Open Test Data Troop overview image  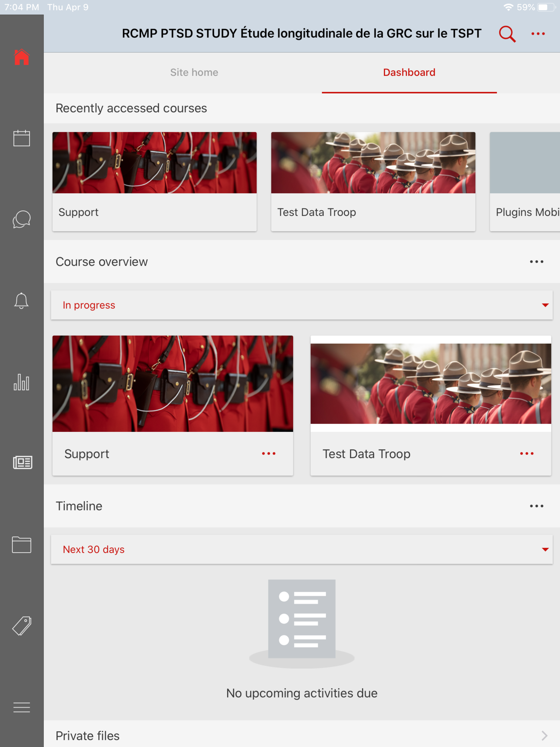431,384
